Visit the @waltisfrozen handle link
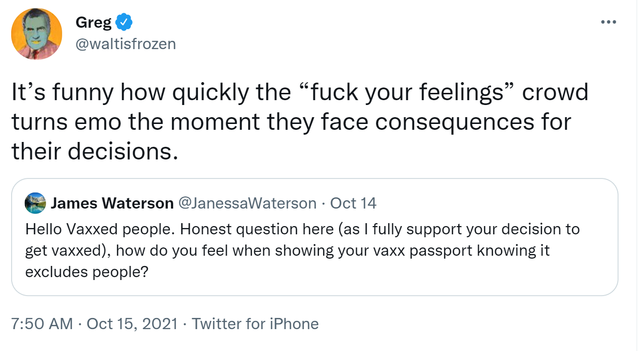The height and width of the screenshot is (351, 644). click(126, 44)
